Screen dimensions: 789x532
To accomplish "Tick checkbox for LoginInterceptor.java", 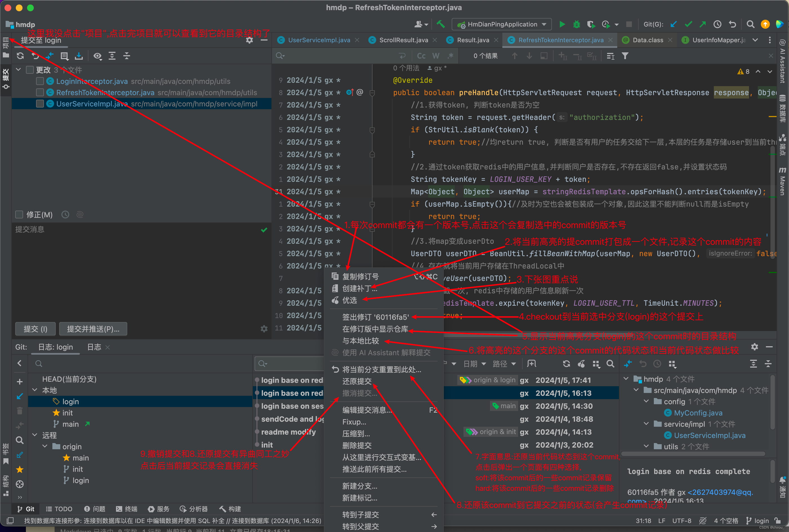I will (x=40, y=81).
